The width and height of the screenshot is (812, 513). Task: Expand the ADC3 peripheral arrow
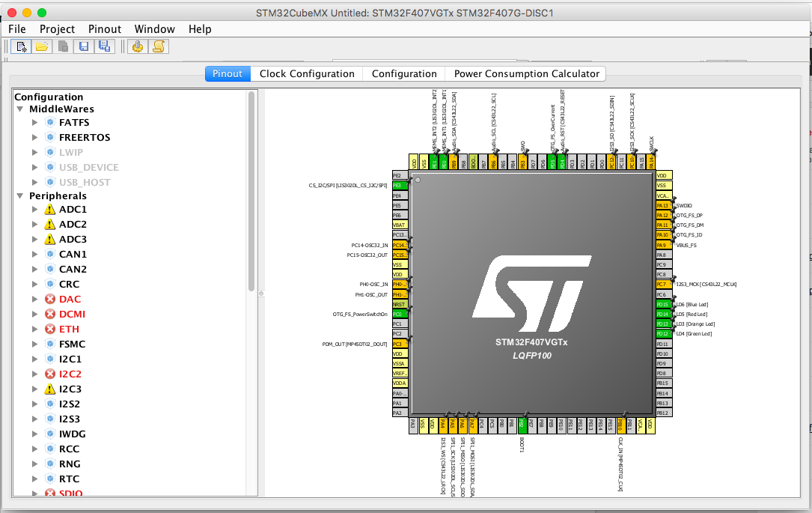coord(34,240)
